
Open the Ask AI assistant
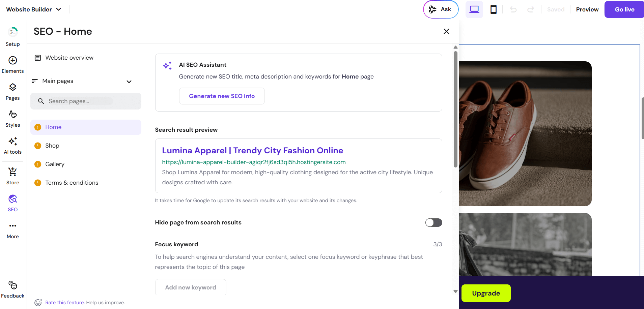tap(441, 9)
